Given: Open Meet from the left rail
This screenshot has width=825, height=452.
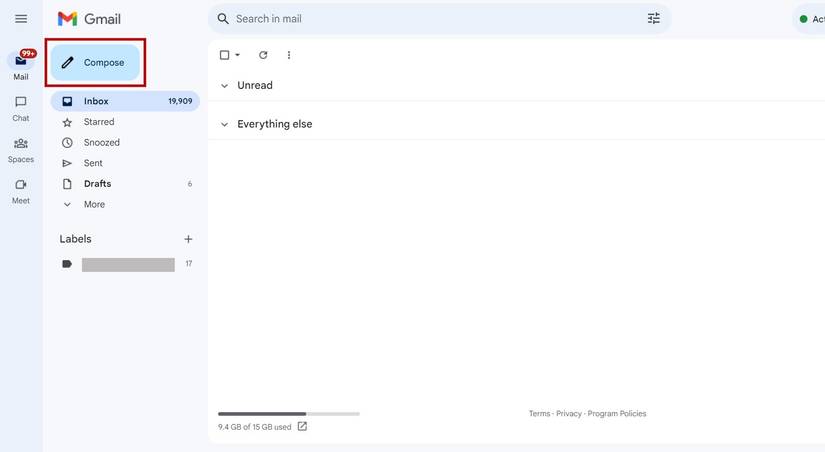Looking at the screenshot, I should click(21, 190).
